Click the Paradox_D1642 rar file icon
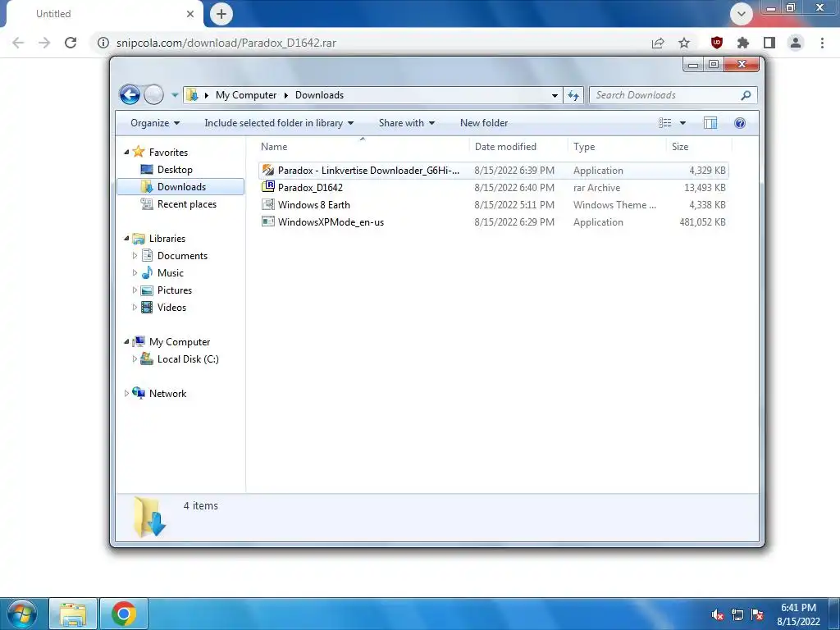This screenshot has height=630, width=840. 268,187
